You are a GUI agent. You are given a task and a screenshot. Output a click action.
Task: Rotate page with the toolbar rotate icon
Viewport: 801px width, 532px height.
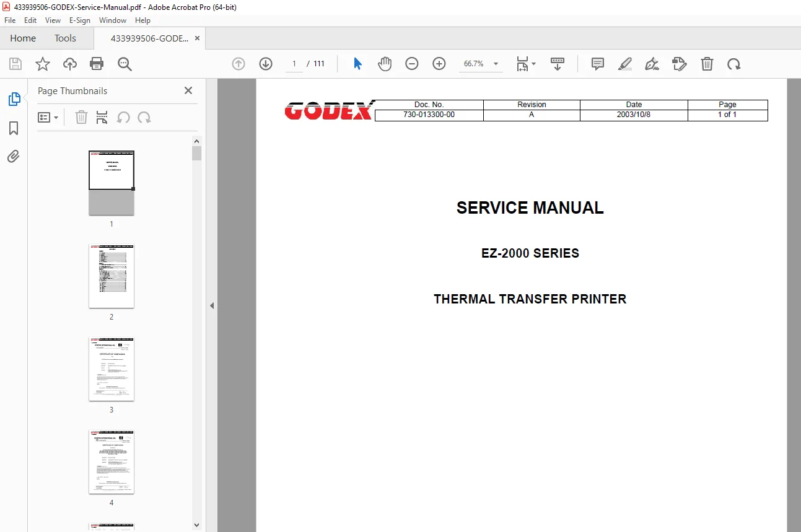pyautogui.click(x=734, y=64)
